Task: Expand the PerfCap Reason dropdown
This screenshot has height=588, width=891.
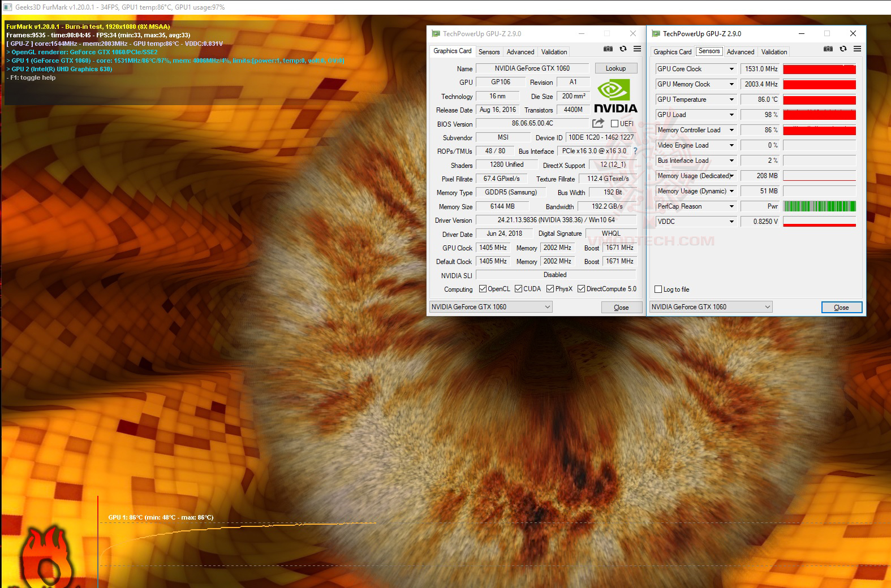Action: pos(731,206)
